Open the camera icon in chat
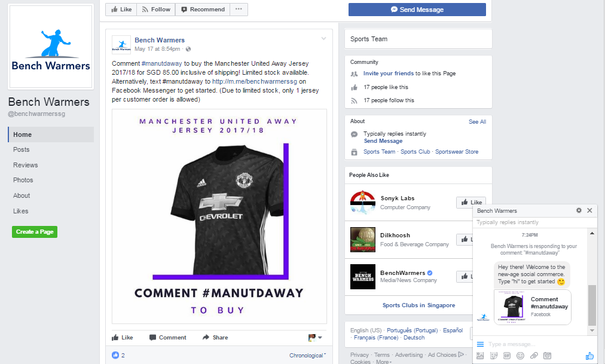605x364 pixels. (547, 356)
